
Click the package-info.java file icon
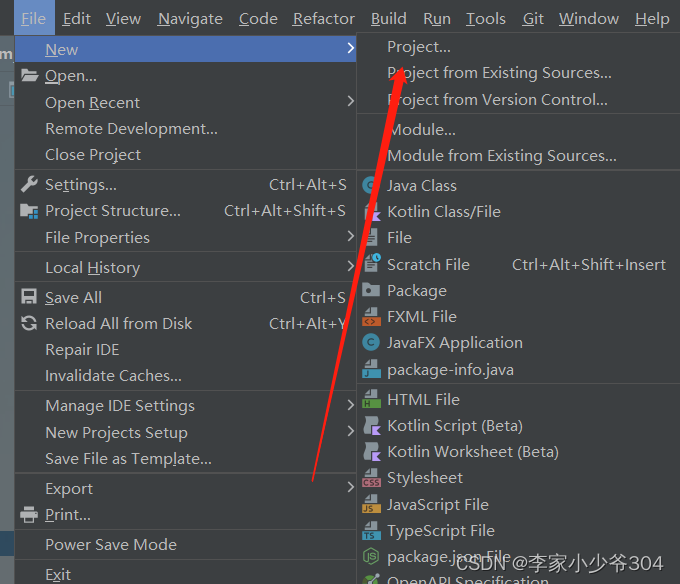tap(372, 369)
